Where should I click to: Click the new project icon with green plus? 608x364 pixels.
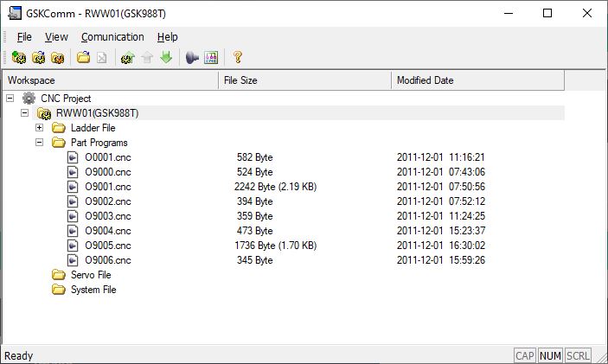18,58
